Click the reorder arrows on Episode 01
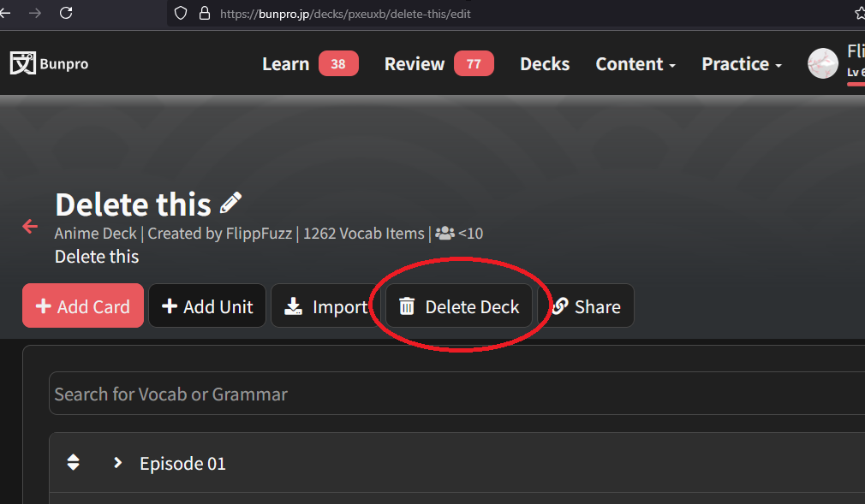Screen dimensions: 865x504 (74, 463)
